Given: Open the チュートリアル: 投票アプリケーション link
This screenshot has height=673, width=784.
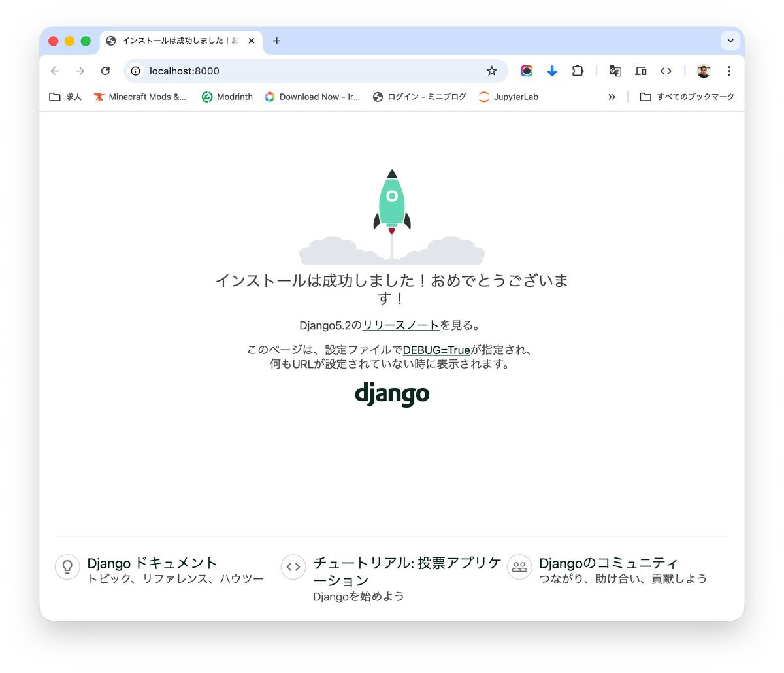Looking at the screenshot, I should (x=407, y=572).
